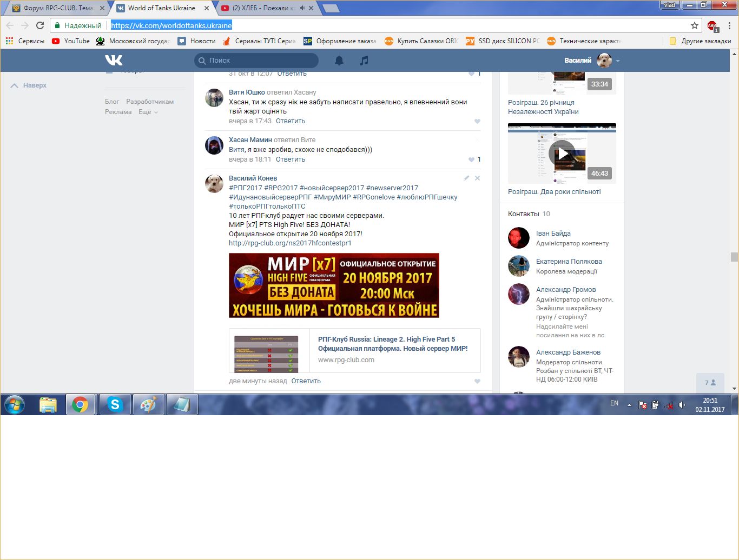Screen dimensions: 739x560
Task: Open the YouTube bookmark
Action: pyautogui.click(x=71, y=41)
